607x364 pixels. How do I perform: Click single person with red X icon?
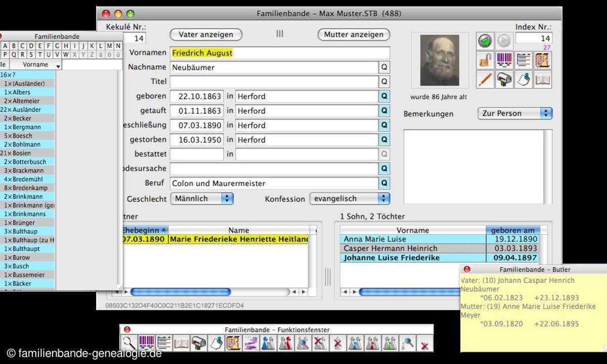point(337,343)
